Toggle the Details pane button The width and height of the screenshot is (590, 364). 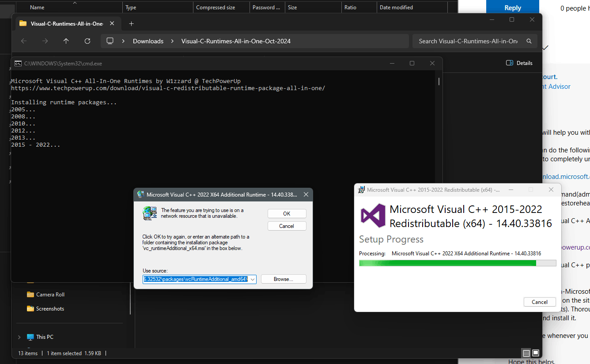point(519,63)
